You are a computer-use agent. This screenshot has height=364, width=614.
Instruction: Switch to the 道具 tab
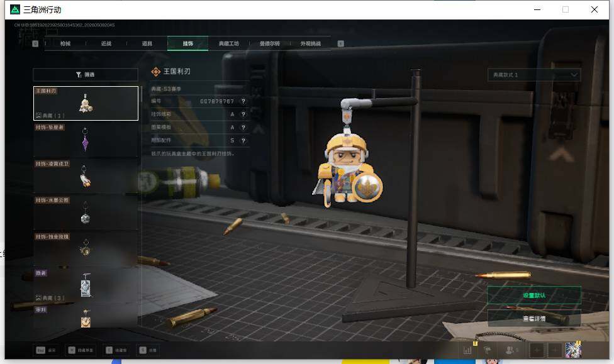(x=147, y=43)
